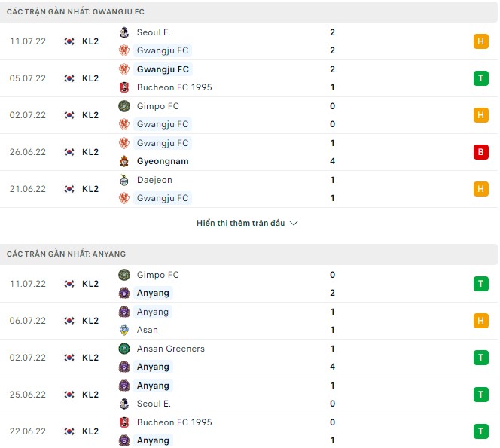500x448 pixels.
Task: Click red B result badge for Gyeongnam match
Action: coord(480,152)
